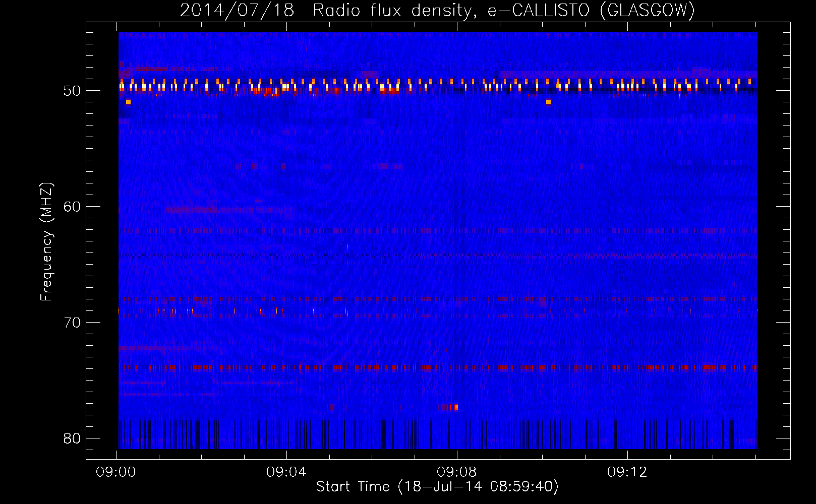Click the 09:00 time tick label

click(116, 472)
